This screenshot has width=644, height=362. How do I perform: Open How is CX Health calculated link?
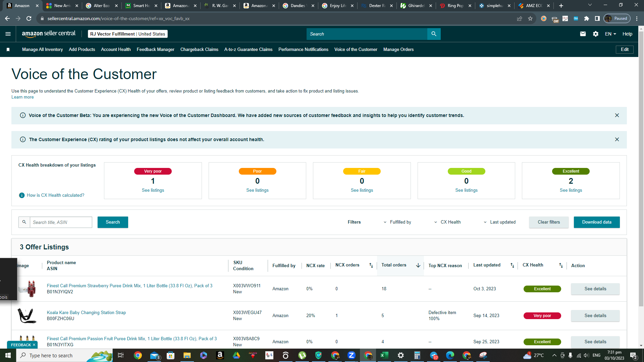tap(56, 195)
